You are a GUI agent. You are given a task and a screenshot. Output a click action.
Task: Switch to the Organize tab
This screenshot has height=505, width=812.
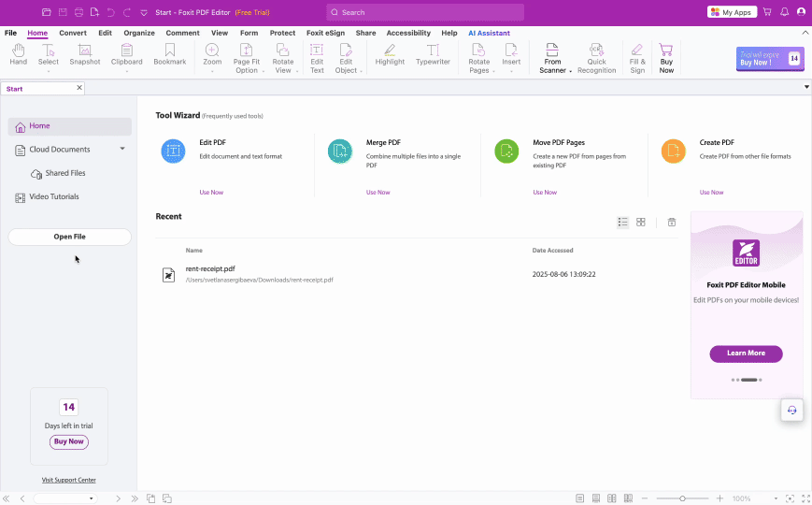click(x=139, y=33)
